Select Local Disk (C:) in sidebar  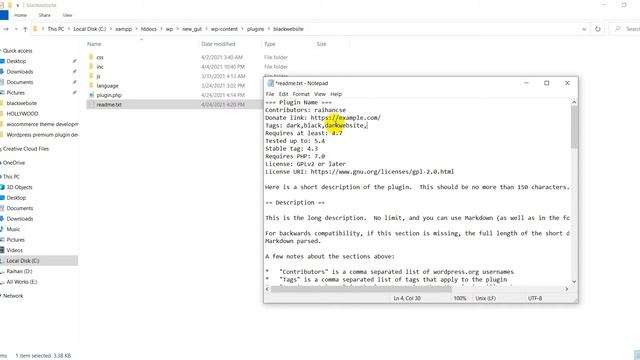(x=23, y=260)
